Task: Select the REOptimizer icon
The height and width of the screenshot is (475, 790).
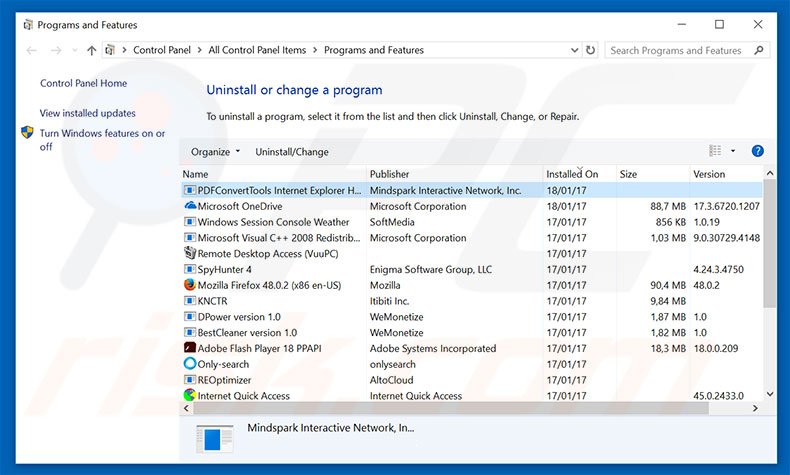Action: click(x=189, y=380)
